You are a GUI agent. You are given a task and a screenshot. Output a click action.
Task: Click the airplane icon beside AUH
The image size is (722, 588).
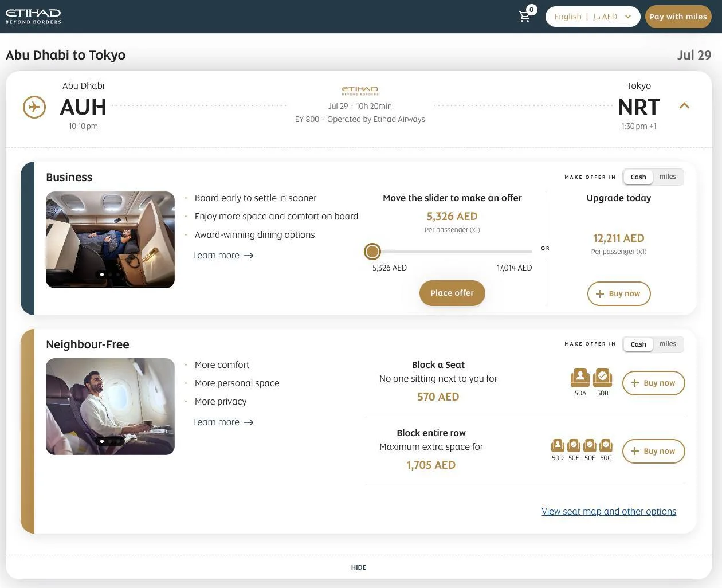(34, 107)
